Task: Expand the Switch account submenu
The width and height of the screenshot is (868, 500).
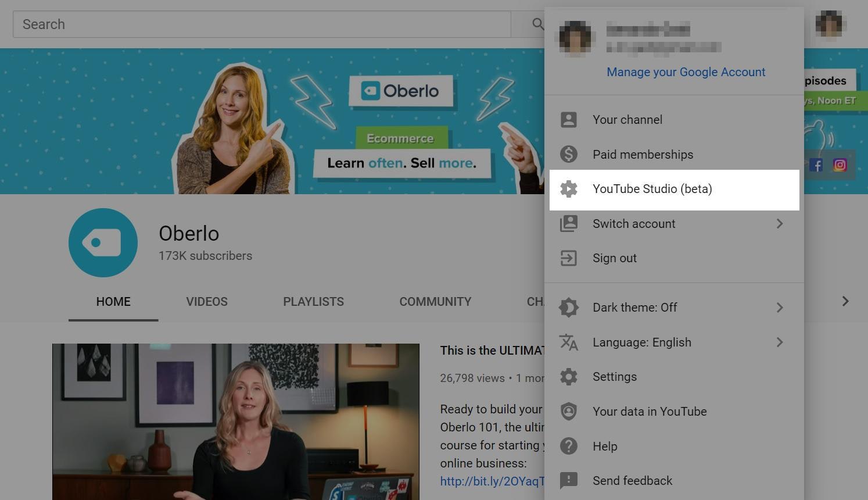Action: pyautogui.click(x=780, y=223)
